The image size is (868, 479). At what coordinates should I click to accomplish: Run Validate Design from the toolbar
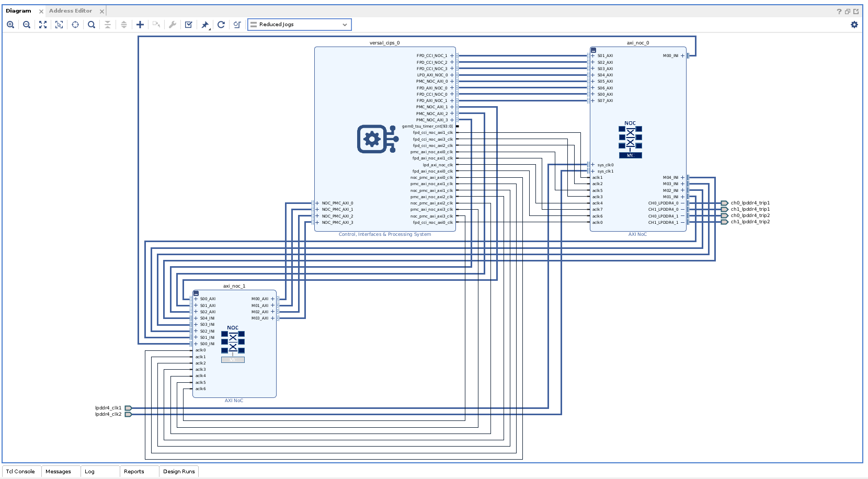[x=188, y=25]
